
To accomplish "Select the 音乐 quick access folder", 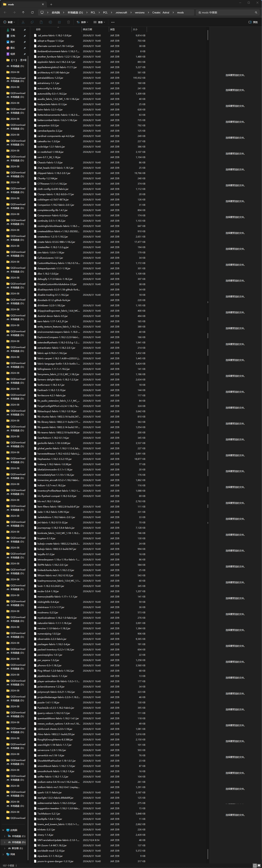I will click(x=12, y=48).
